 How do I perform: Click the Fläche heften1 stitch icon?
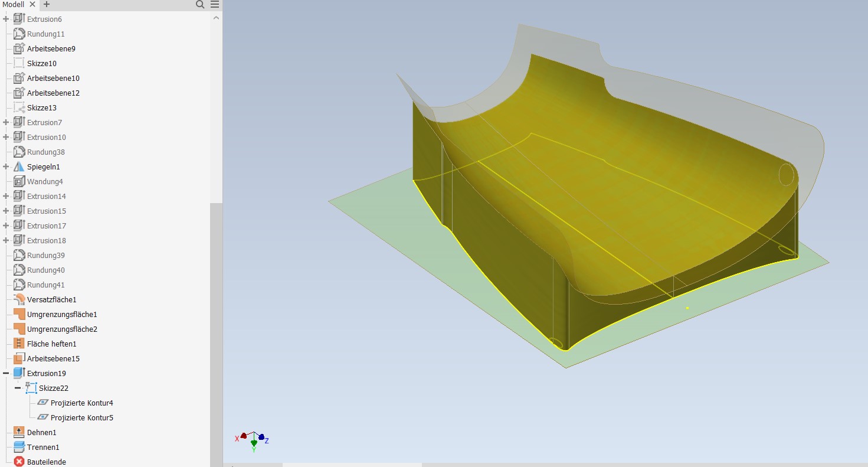click(19, 344)
